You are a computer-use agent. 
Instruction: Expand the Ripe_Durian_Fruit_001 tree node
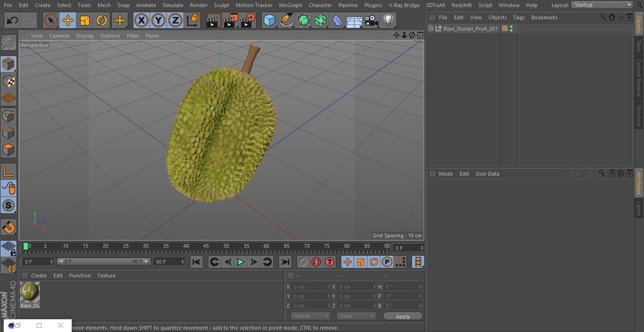pyautogui.click(x=430, y=29)
